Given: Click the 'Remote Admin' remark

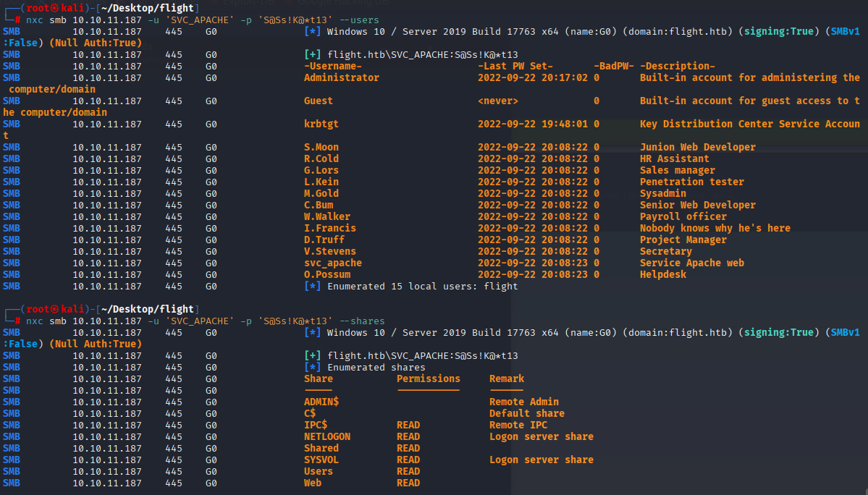Looking at the screenshot, I should pyautogui.click(x=523, y=402).
